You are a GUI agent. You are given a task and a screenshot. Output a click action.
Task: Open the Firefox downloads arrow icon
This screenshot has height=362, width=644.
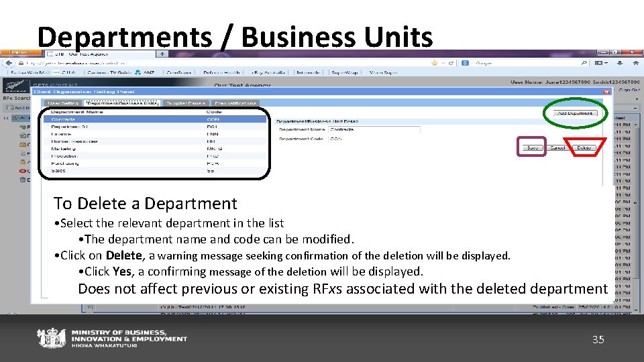pos(620,63)
